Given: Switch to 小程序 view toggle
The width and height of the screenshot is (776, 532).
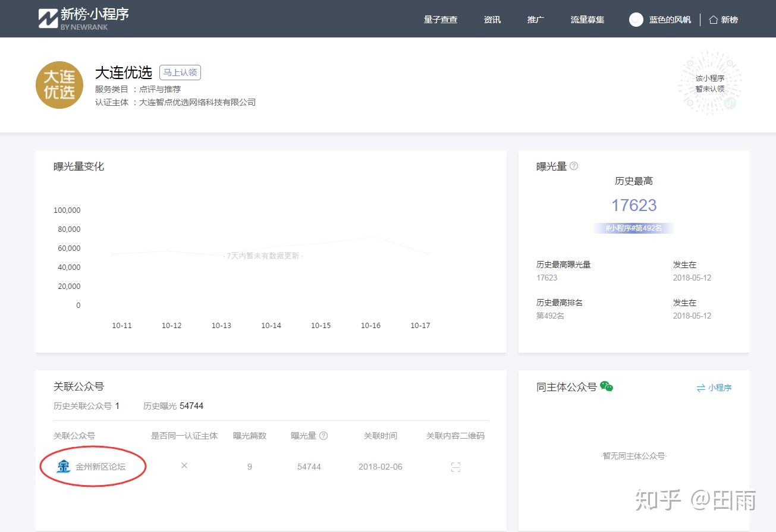Looking at the screenshot, I should coord(714,388).
